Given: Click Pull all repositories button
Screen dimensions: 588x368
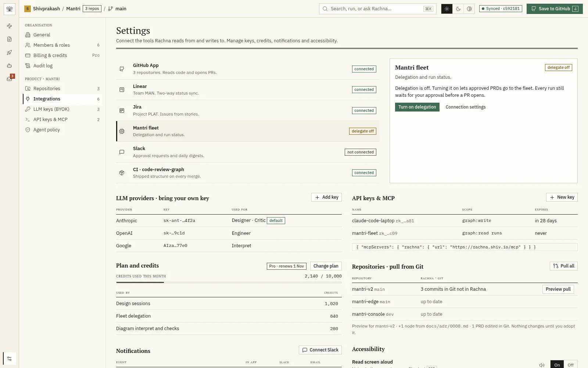Looking at the screenshot, I should pos(564,266).
